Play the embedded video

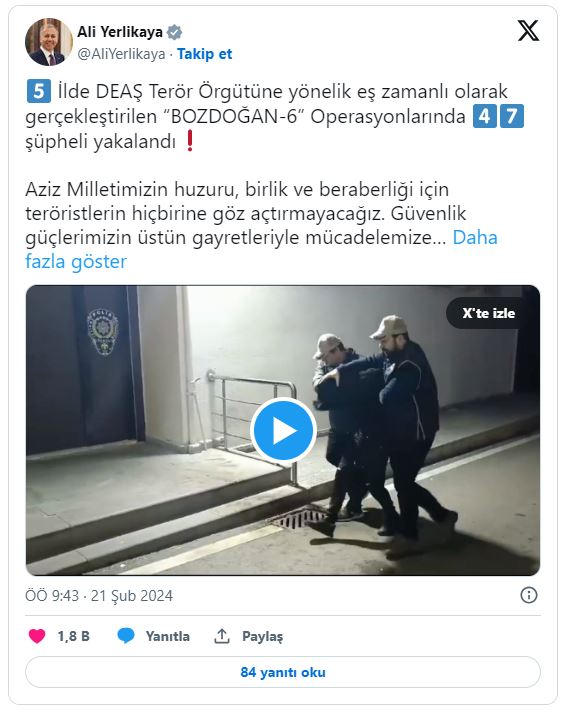point(283,430)
